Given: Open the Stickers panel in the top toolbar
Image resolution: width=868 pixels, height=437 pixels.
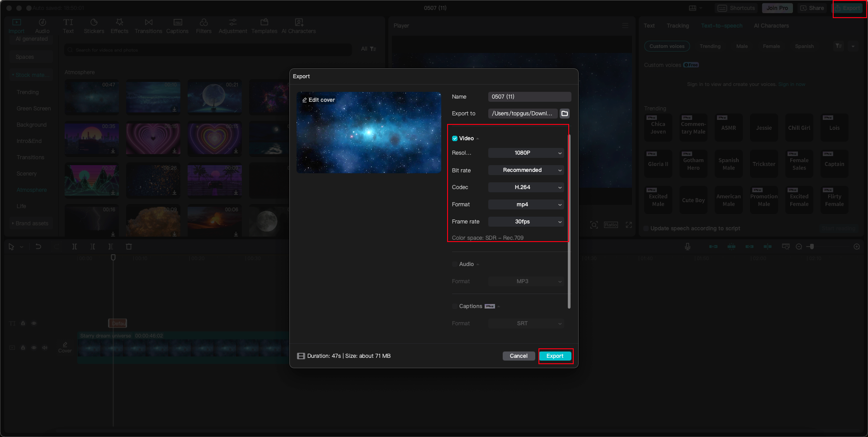Looking at the screenshot, I should tap(94, 26).
